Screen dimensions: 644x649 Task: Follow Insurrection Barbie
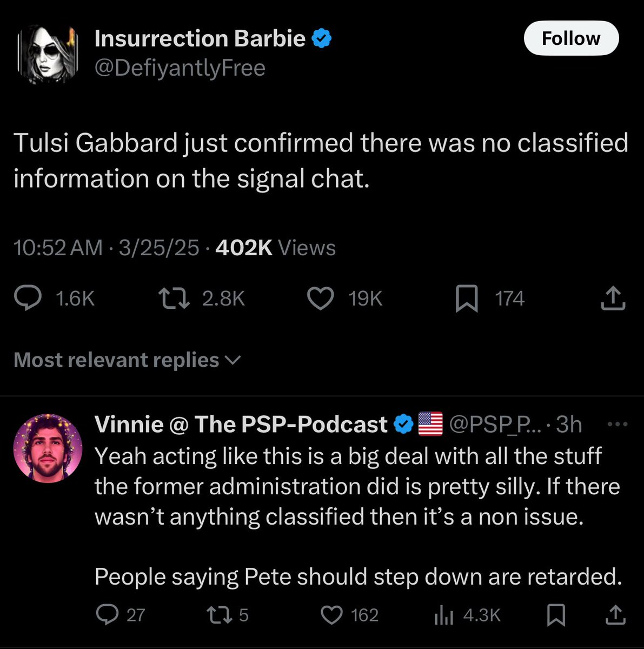click(x=571, y=38)
